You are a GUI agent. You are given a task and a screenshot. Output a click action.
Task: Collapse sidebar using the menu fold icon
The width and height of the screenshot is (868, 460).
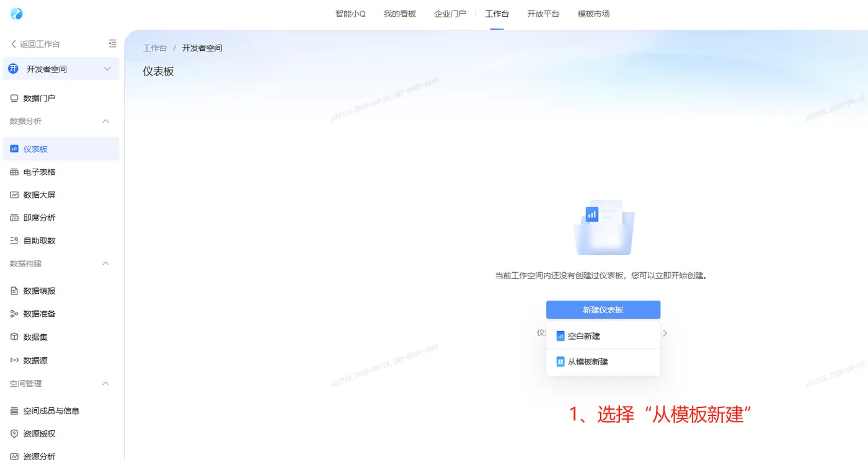[x=112, y=43]
